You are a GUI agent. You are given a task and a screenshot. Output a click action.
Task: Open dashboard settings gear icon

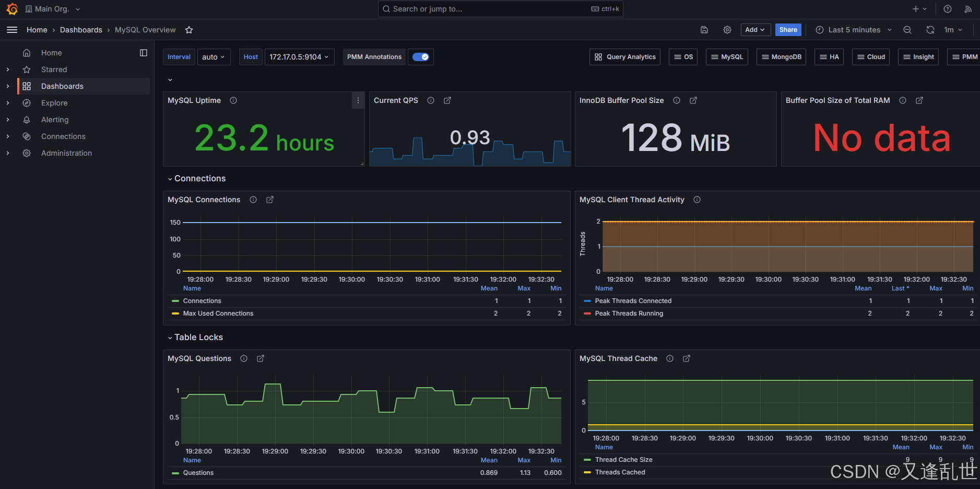(x=727, y=30)
